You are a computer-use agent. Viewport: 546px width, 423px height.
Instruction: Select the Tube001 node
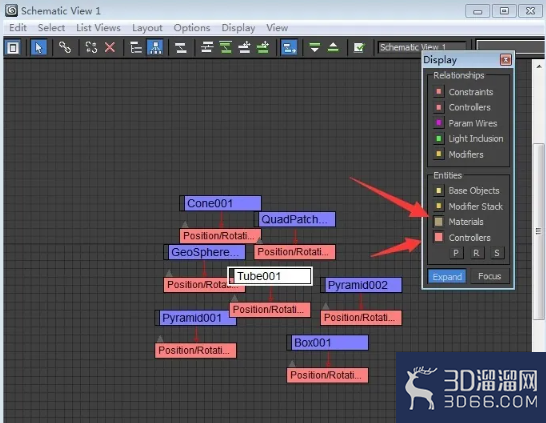pos(270,276)
